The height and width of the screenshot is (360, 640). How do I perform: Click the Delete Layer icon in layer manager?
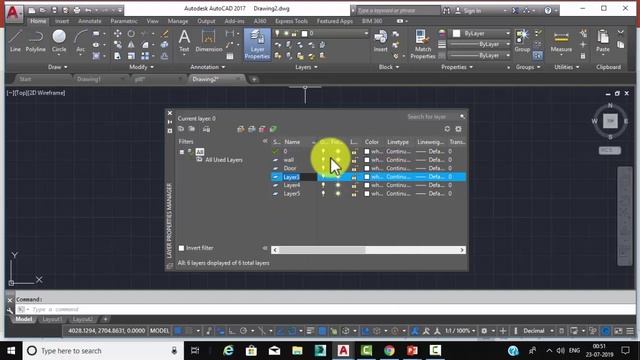pyautogui.click(x=262, y=129)
